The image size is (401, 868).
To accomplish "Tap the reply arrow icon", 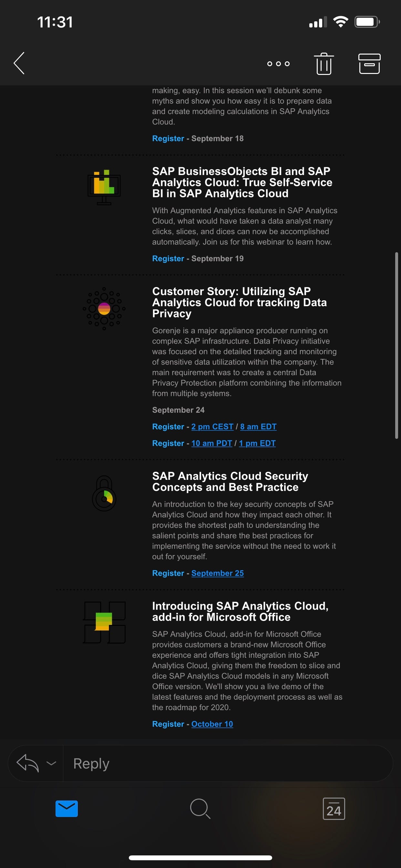I will click(28, 763).
